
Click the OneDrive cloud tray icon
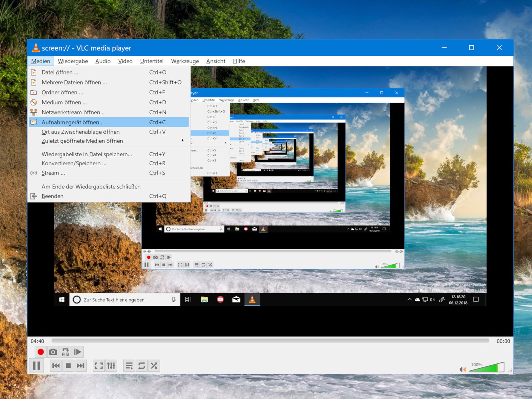[x=417, y=300]
